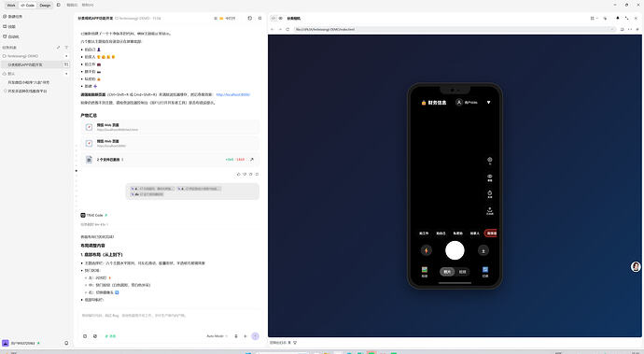644x354 pixels.
Task: Tap the second icon in phone's right tool column
Action: [x=490, y=177]
